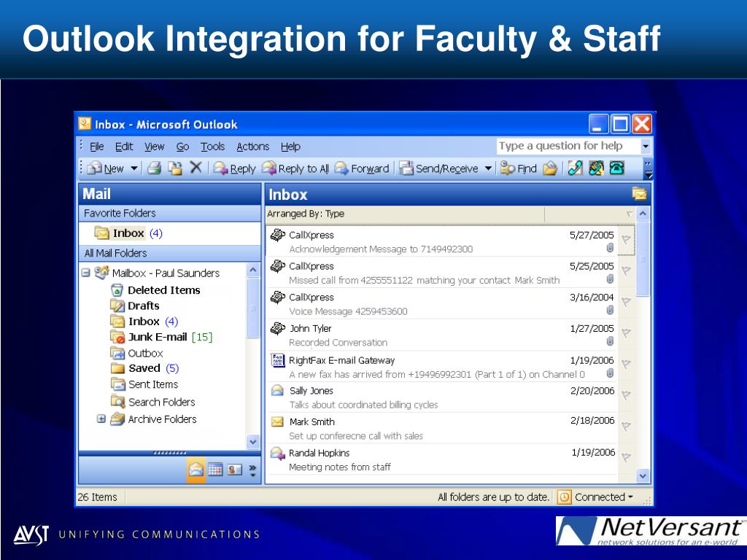Switch to Contacts view icon

[234, 470]
